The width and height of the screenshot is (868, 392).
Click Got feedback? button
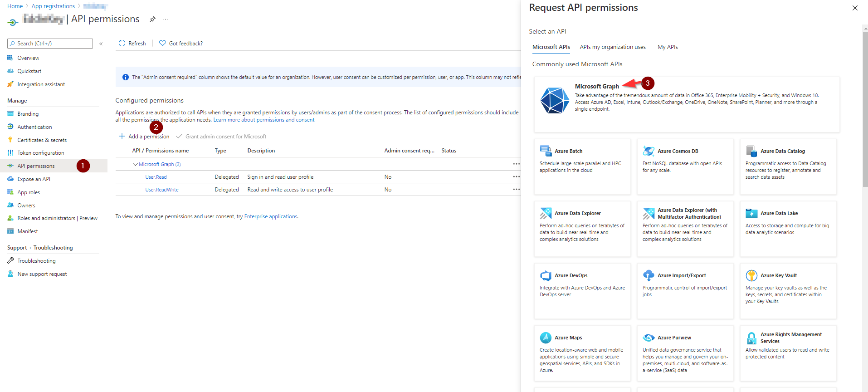[181, 44]
